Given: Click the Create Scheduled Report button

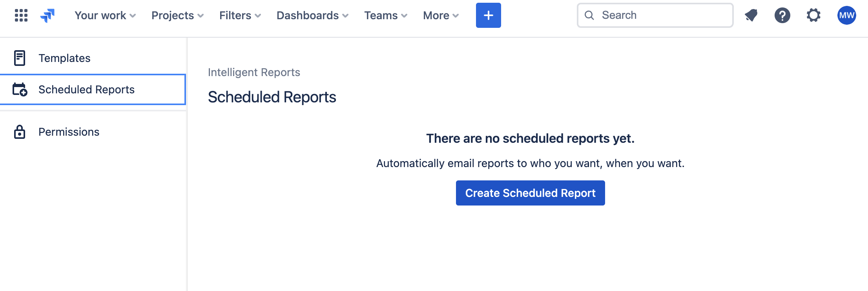Looking at the screenshot, I should pyautogui.click(x=530, y=193).
